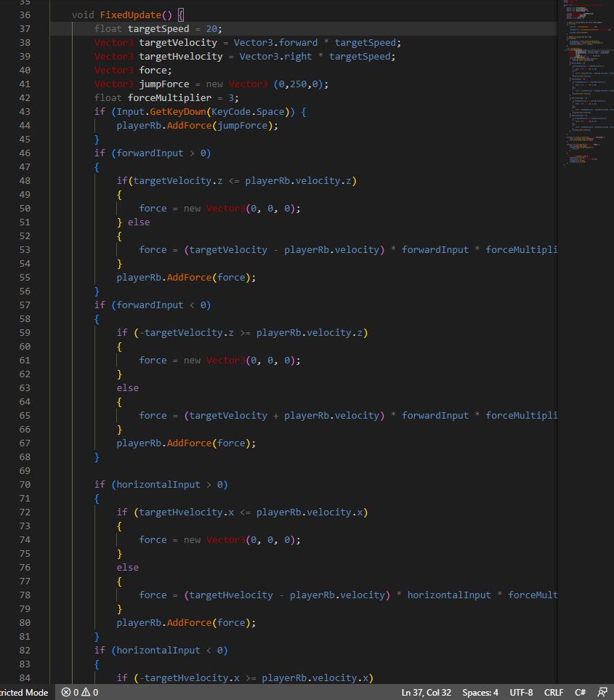This screenshot has width=614, height=700.
Task: Click the else keyword on line 63
Action: pos(128,387)
